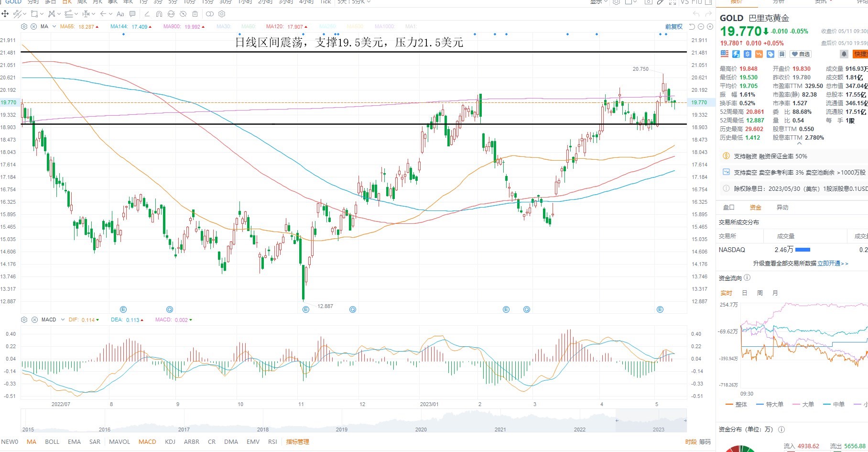Click the comment bubble drawing tool

point(132,14)
